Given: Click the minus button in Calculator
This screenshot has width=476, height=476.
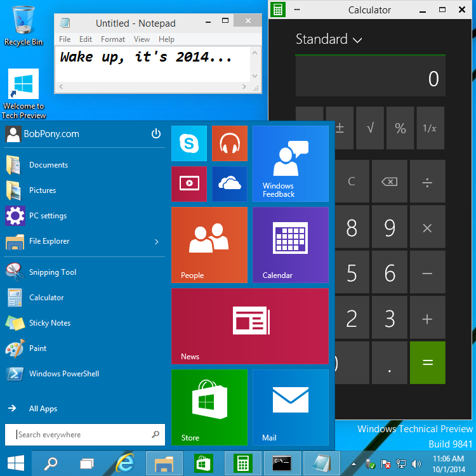Looking at the screenshot, I should [427, 272].
